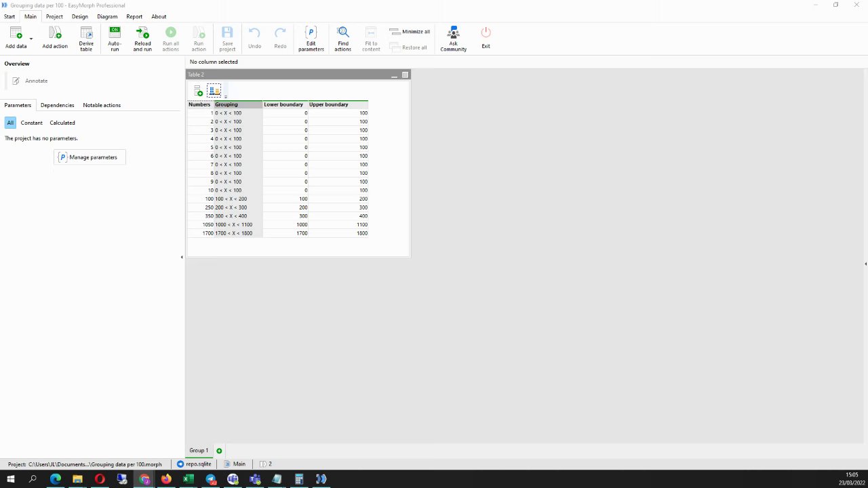Minimize Table 2 window
The height and width of the screenshot is (488, 868).
pos(394,75)
